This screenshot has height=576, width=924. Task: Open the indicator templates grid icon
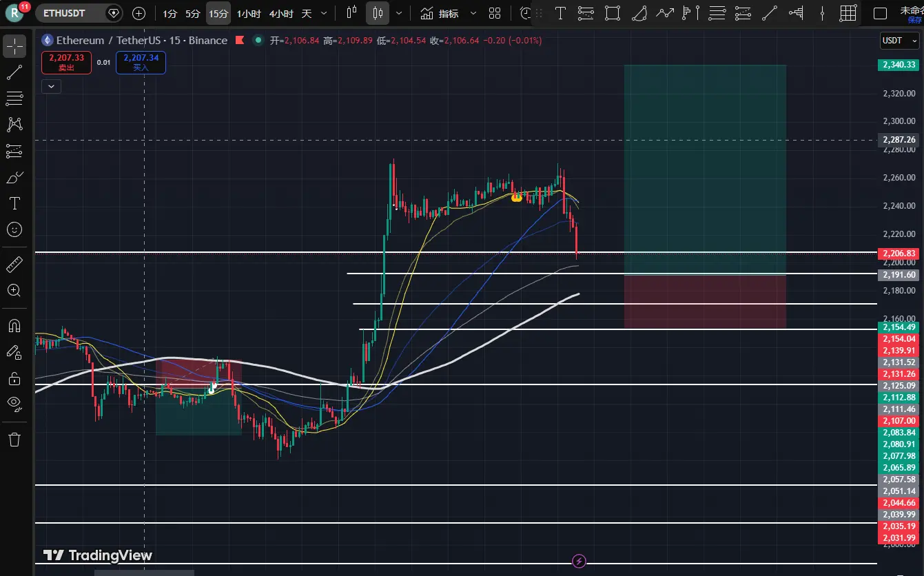pyautogui.click(x=495, y=13)
